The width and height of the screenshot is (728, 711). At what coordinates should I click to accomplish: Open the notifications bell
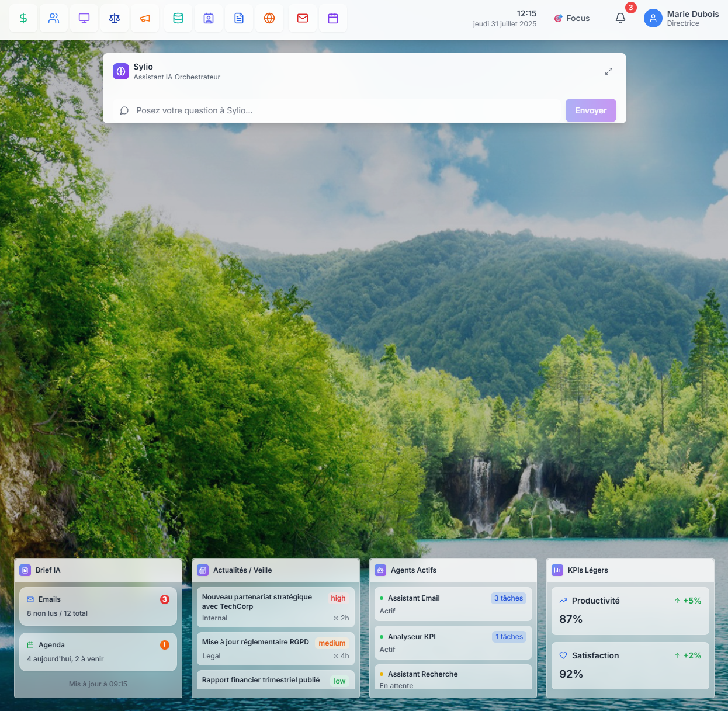620,18
